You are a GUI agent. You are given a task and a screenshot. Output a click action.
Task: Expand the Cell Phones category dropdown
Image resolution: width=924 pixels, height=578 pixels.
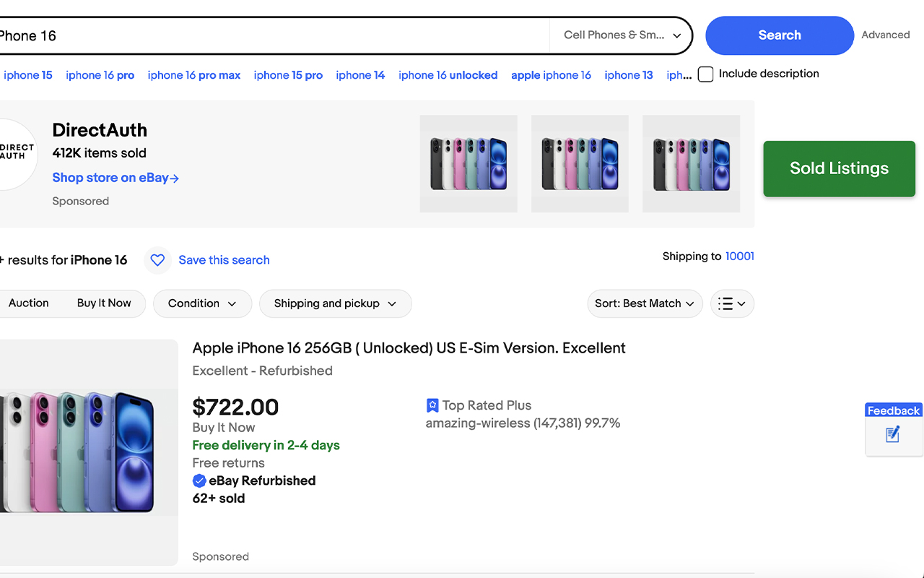click(622, 35)
